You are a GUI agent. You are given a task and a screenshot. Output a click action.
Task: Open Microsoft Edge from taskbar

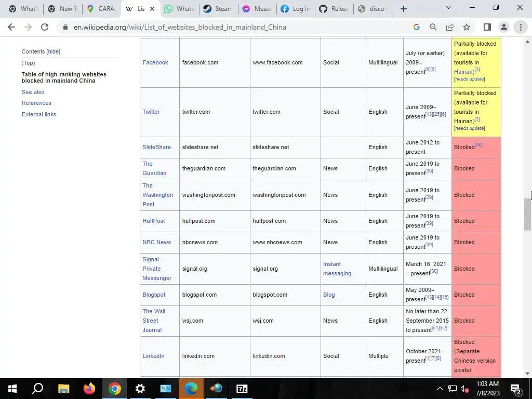coord(191,389)
